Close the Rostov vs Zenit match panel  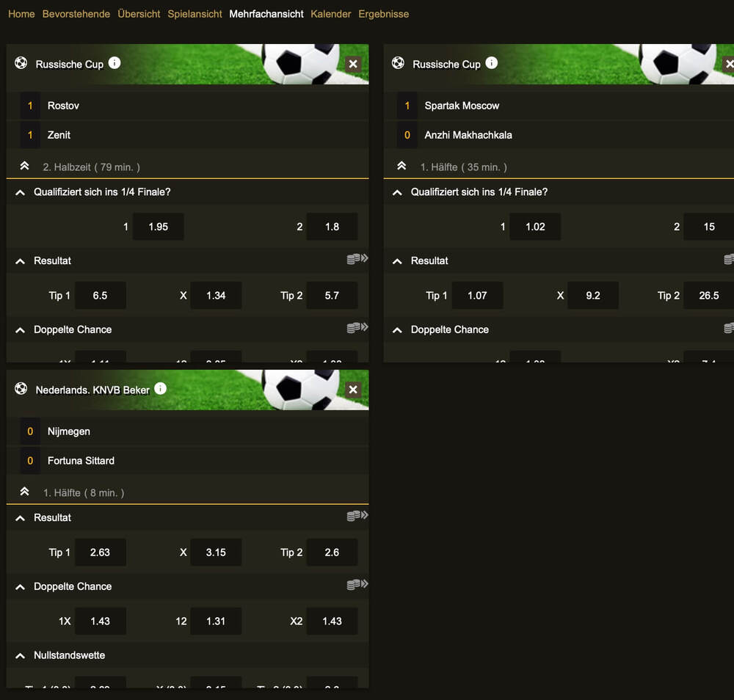(x=353, y=64)
